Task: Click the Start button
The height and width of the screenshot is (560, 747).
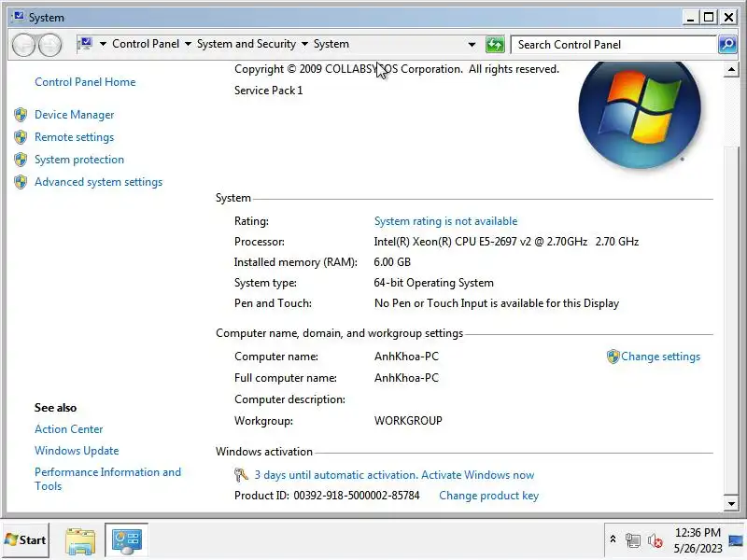Action: point(26,540)
